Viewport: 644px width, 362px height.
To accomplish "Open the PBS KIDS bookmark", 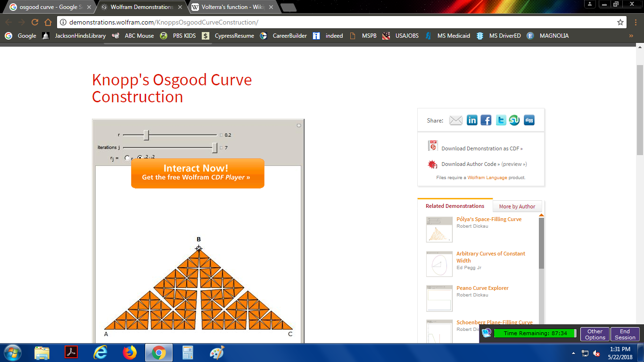I will coord(178,36).
